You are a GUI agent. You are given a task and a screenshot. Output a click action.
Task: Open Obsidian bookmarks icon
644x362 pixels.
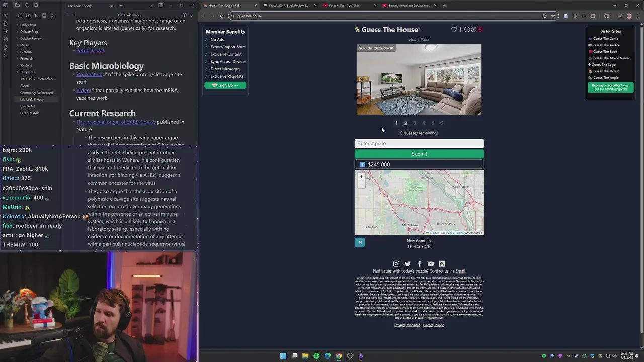coord(36,5)
